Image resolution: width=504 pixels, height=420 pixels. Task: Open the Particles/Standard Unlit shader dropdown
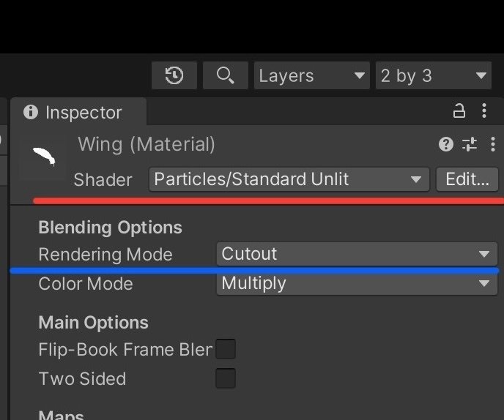289,179
